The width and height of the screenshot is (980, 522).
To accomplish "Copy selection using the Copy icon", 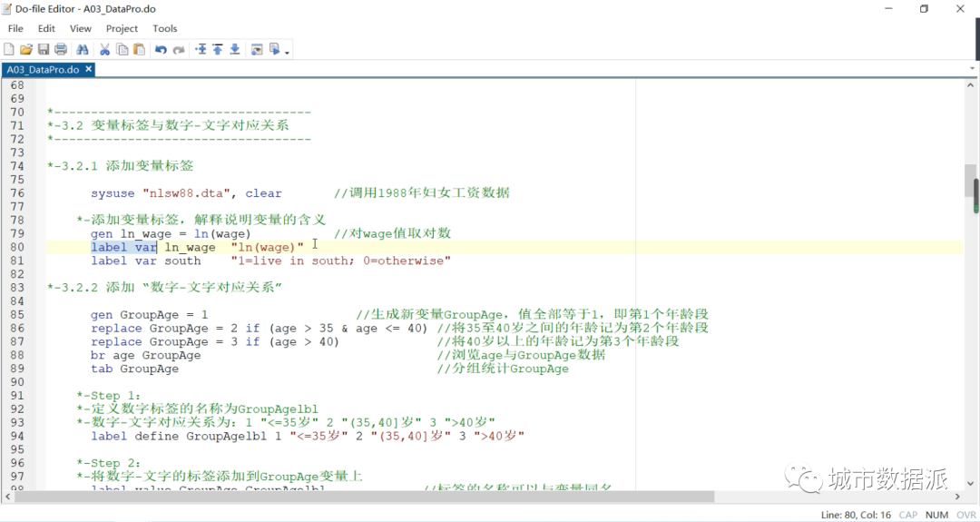I will pyautogui.click(x=122, y=49).
